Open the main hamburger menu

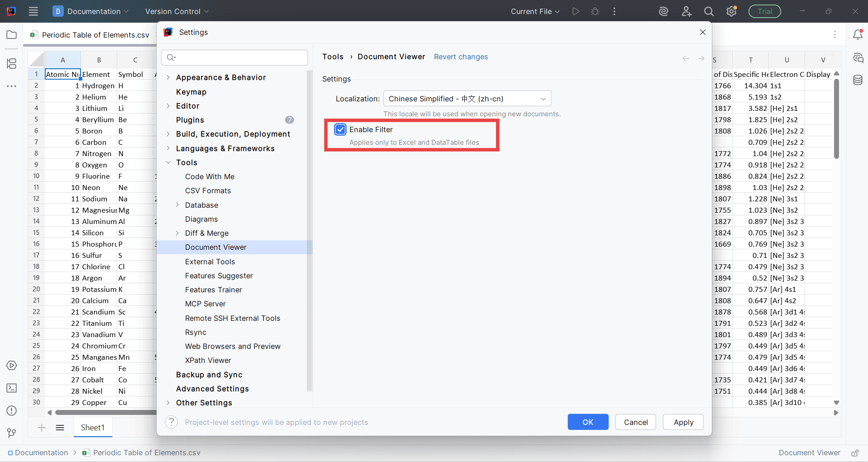tap(33, 11)
